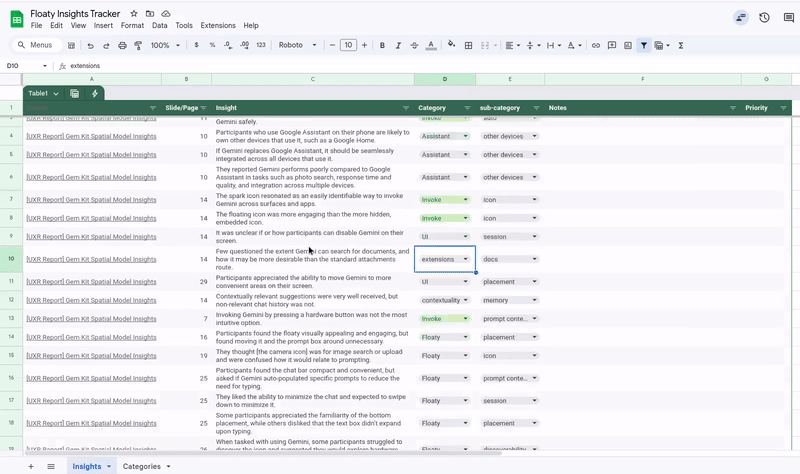Select the row 12 header
Screen dimensions: 800x474
pos(11,300)
